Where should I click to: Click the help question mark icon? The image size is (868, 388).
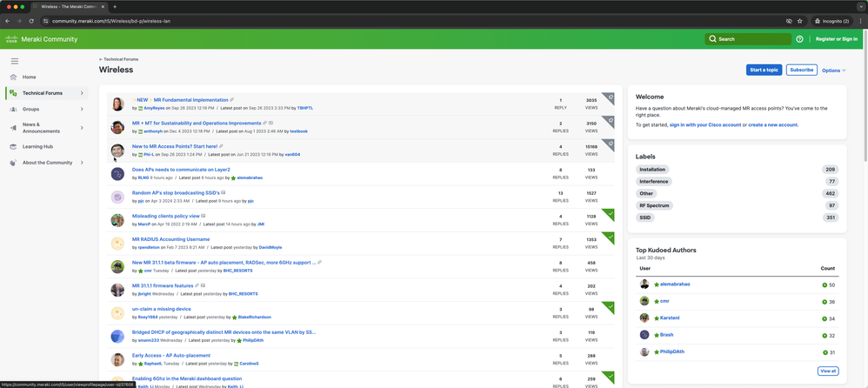(x=799, y=39)
